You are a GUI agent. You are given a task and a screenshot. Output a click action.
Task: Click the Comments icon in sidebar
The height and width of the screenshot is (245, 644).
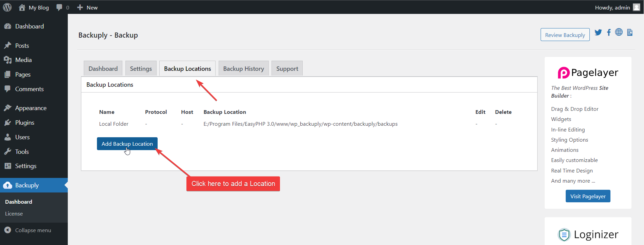point(7,89)
